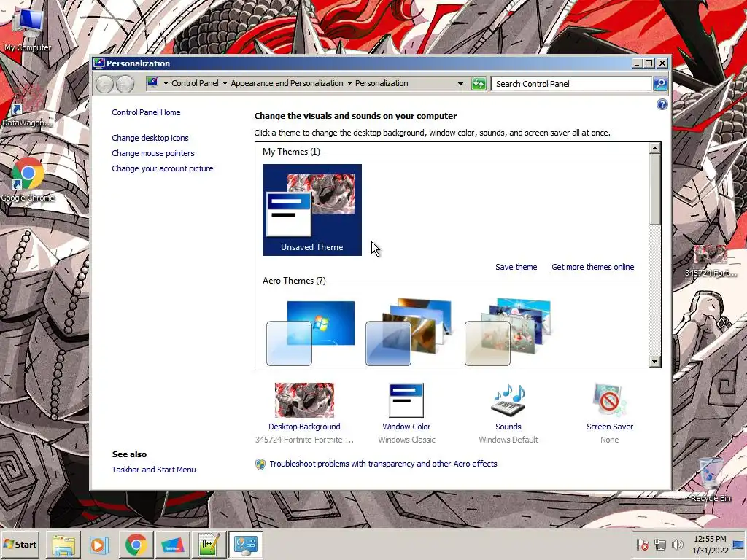Open My Computer desktop icon

pyautogui.click(x=28, y=28)
